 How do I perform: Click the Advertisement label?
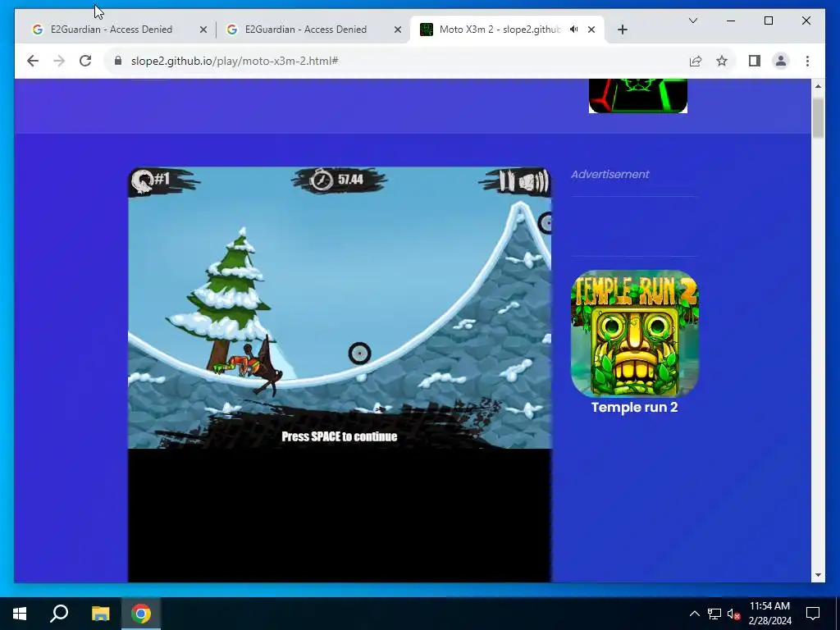609,174
